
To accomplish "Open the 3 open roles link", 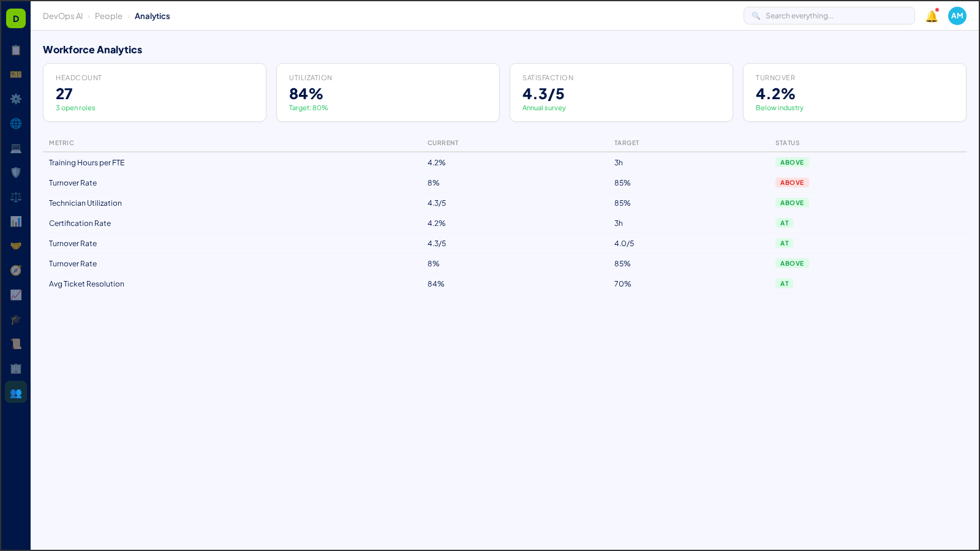I will pos(75,108).
